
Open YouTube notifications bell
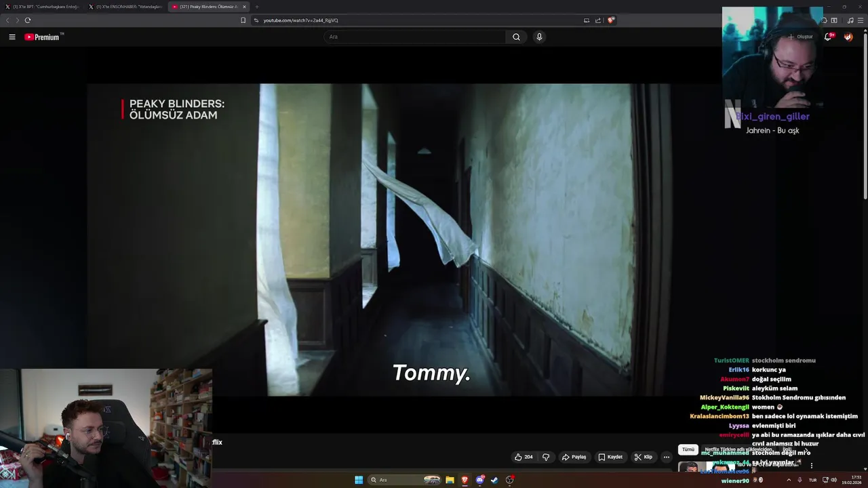(828, 37)
